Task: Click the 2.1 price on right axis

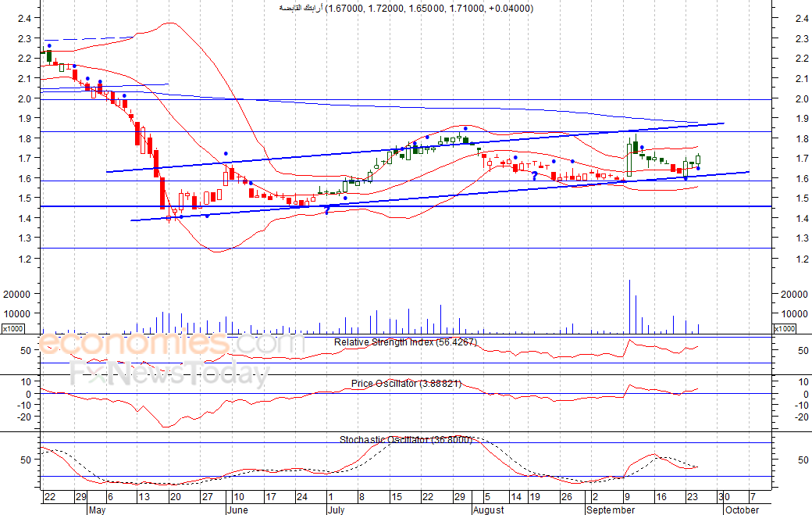Action: (x=802, y=79)
